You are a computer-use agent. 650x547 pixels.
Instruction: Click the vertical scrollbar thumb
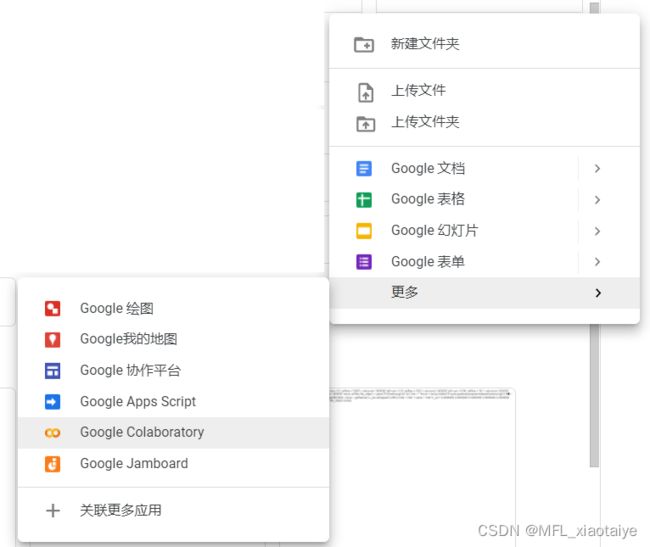coord(594,395)
